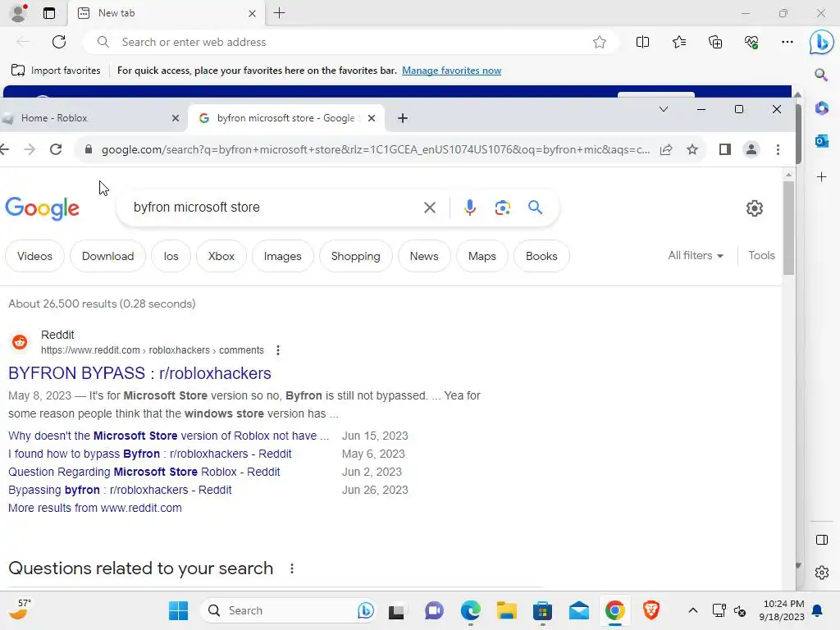Open Edge favorites list icon
Viewport: 840px width, 630px height.
678,42
